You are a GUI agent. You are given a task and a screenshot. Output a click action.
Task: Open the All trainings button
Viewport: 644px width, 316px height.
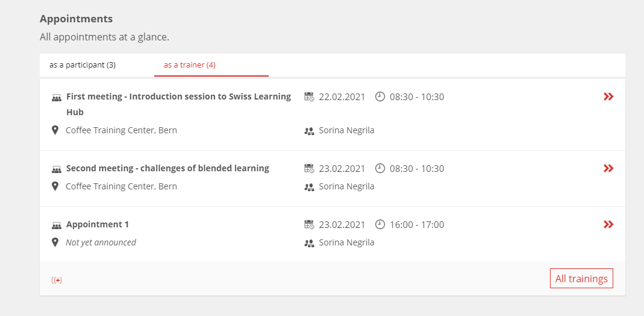pyautogui.click(x=581, y=279)
